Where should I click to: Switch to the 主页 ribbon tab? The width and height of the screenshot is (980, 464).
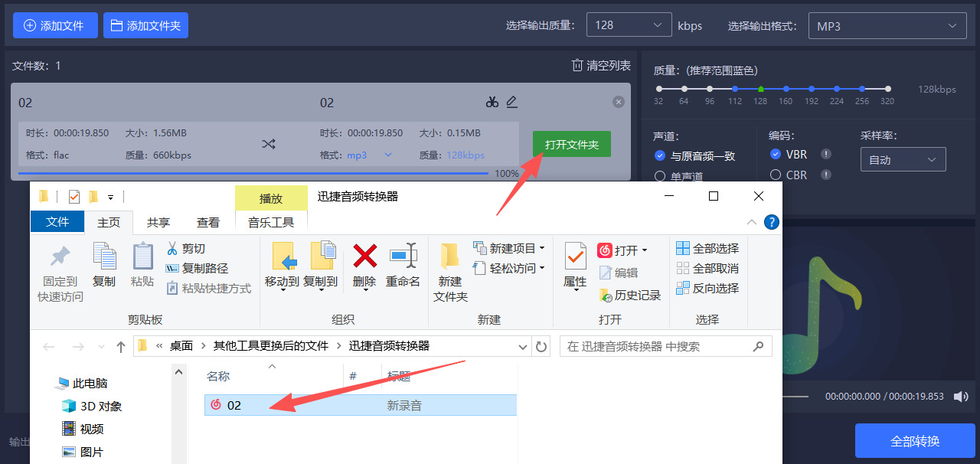point(109,223)
